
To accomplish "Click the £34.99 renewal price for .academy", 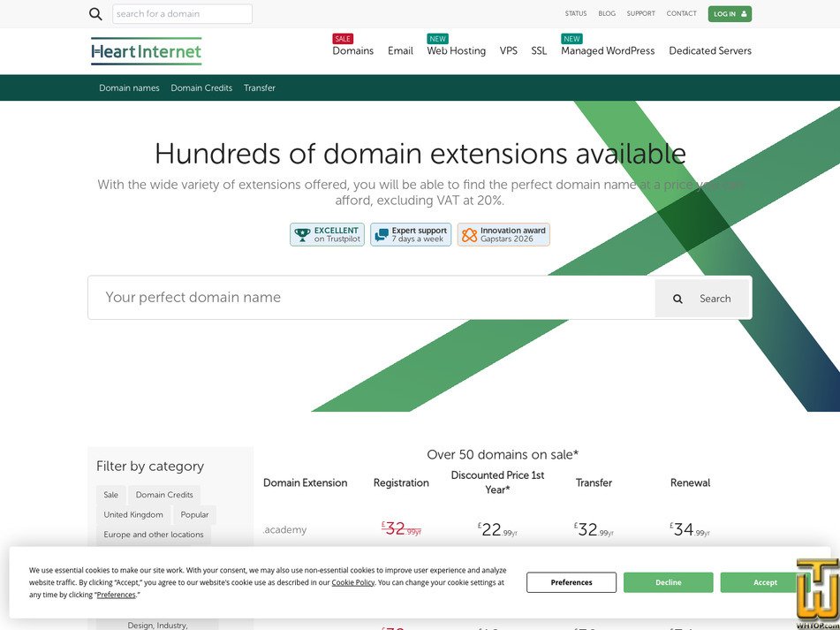I will click(x=690, y=529).
